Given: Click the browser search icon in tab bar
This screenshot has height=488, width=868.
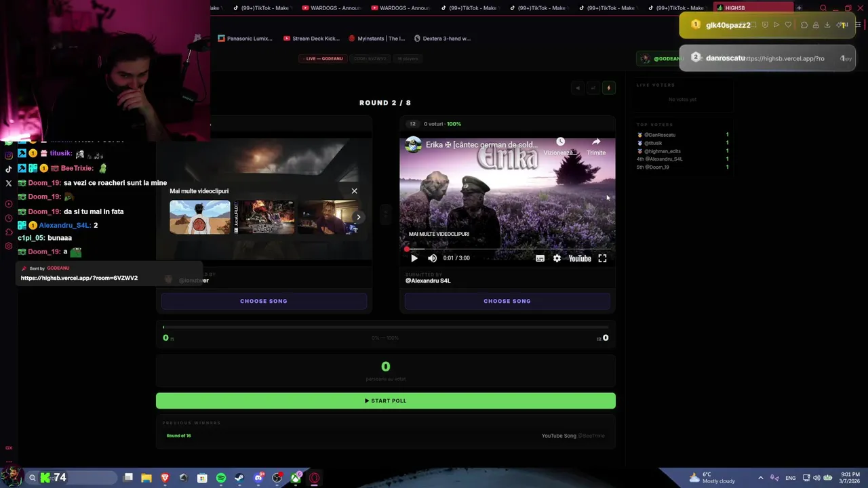Looking at the screenshot, I should point(823,8).
